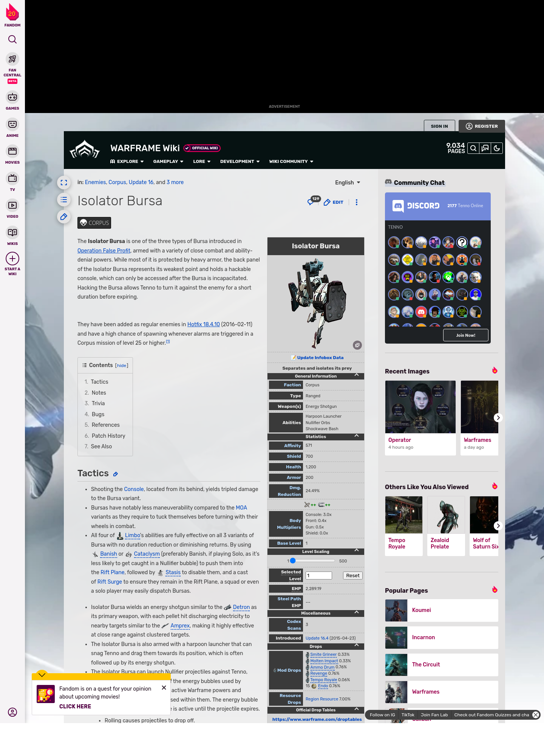544x756 pixels.
Task: Click Update Infobox Data link
Action: (320, 358)
